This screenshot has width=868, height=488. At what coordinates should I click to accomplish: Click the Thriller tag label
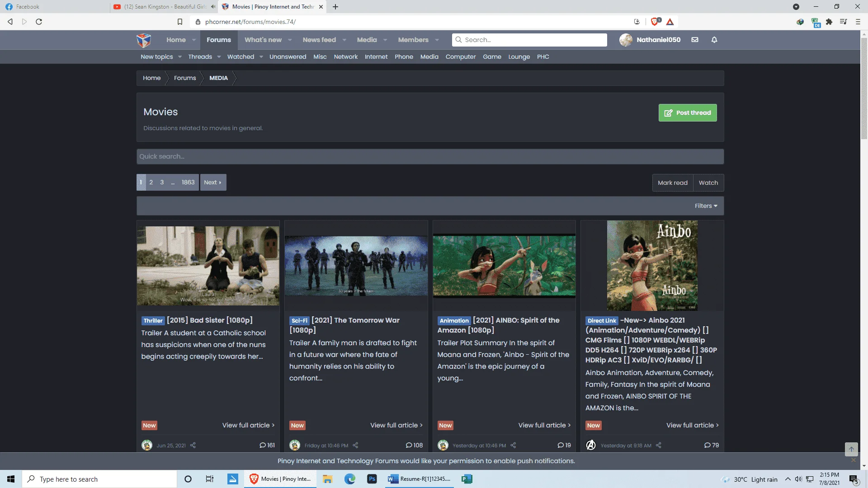click(153, 321)
